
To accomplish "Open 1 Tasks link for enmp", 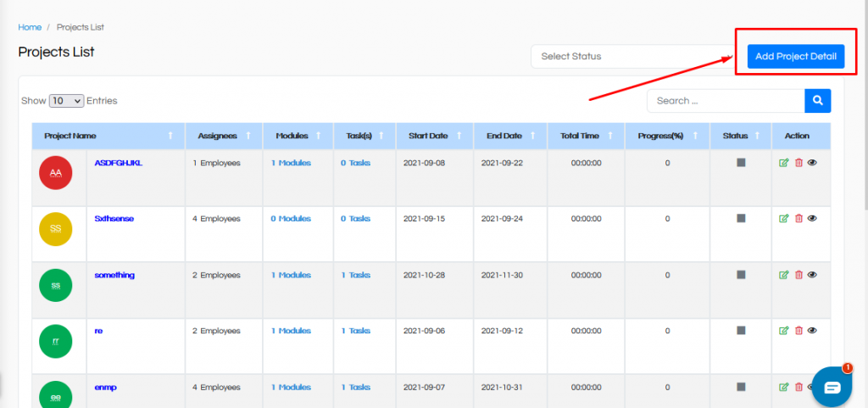I will (355, 388).
